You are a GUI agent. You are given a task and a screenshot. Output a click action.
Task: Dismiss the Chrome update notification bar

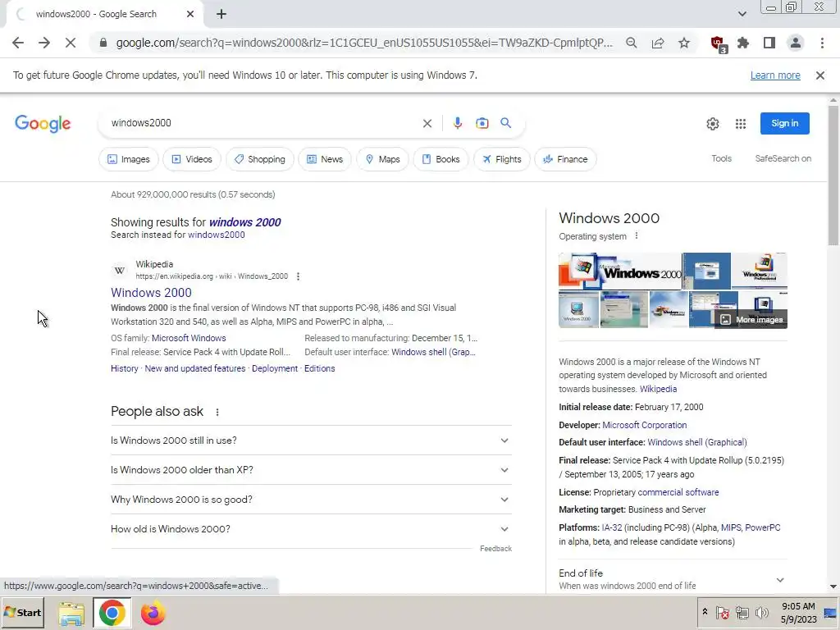820,75
